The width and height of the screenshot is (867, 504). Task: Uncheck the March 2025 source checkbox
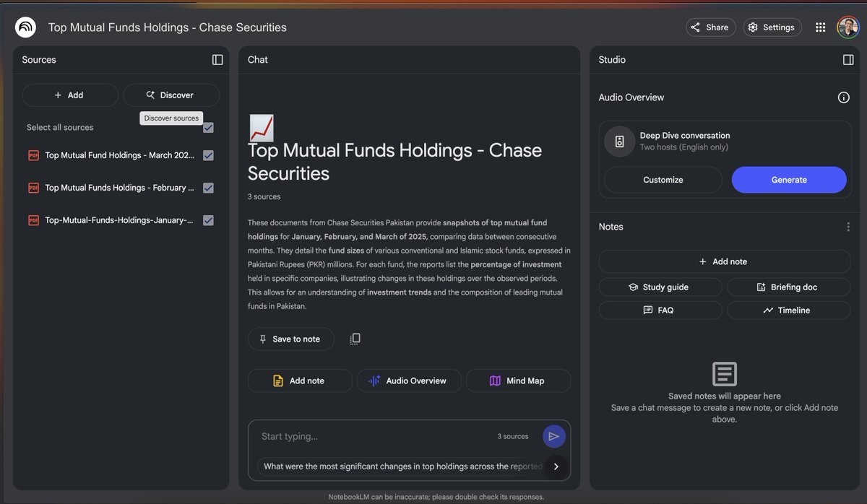point(208,155)
